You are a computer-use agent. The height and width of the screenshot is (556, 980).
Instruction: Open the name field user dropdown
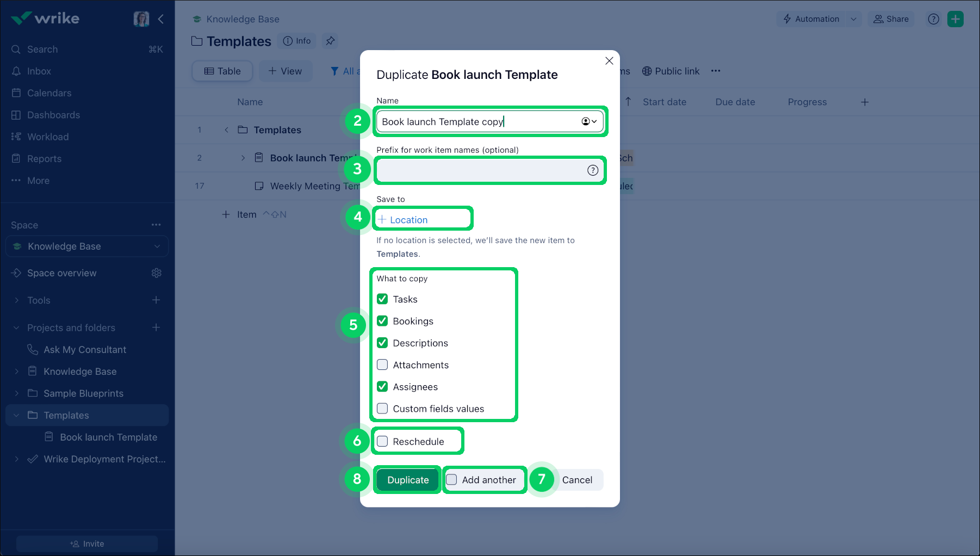(x=589, y=121)
